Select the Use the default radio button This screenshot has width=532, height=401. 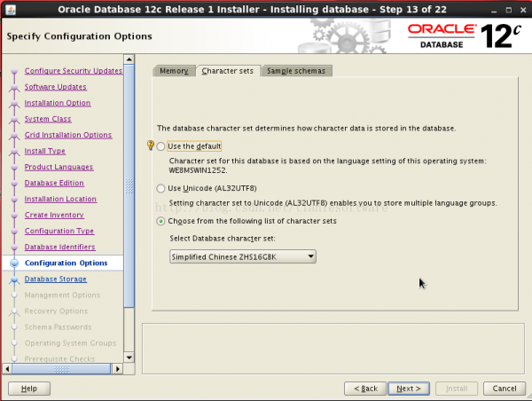point(160,146)
